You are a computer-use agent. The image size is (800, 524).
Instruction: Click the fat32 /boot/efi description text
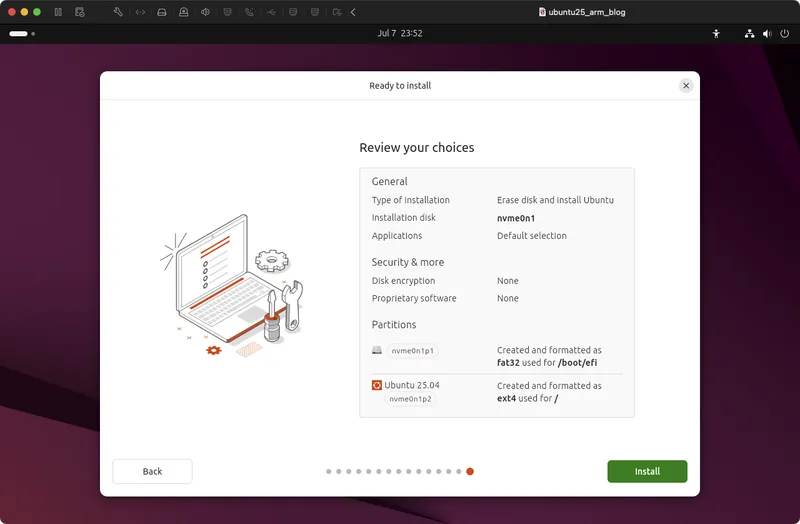pos(549,357)
